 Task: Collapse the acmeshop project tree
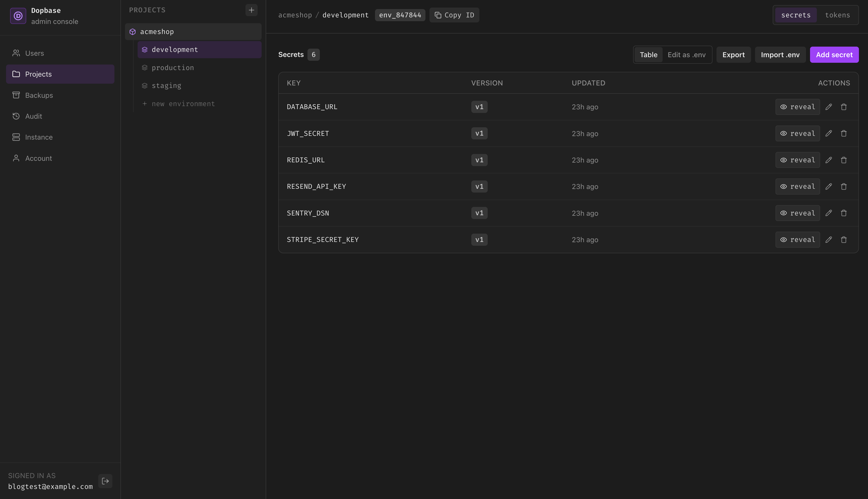193,32
